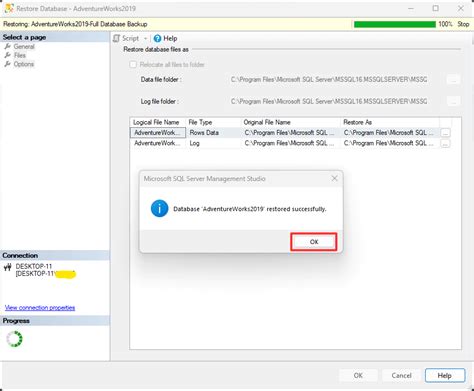Open browse ellipsis button for Rows Data row
The width and height of the screenshot is (474, 391).
pos(445,133)
